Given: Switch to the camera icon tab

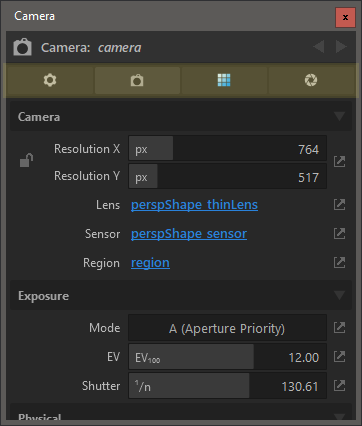Looking at the screenshot, I should (x=137, y=80).
